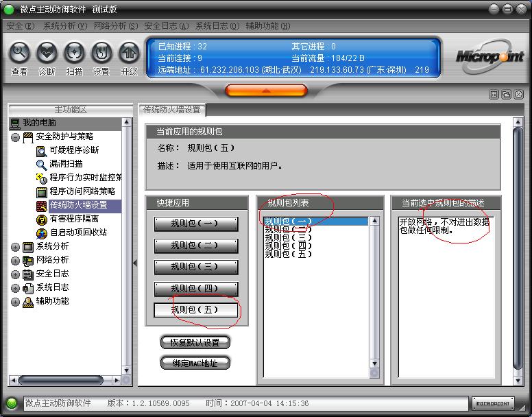
Task: Start a scan with the 扫描 icon
Action: point(74,53)
